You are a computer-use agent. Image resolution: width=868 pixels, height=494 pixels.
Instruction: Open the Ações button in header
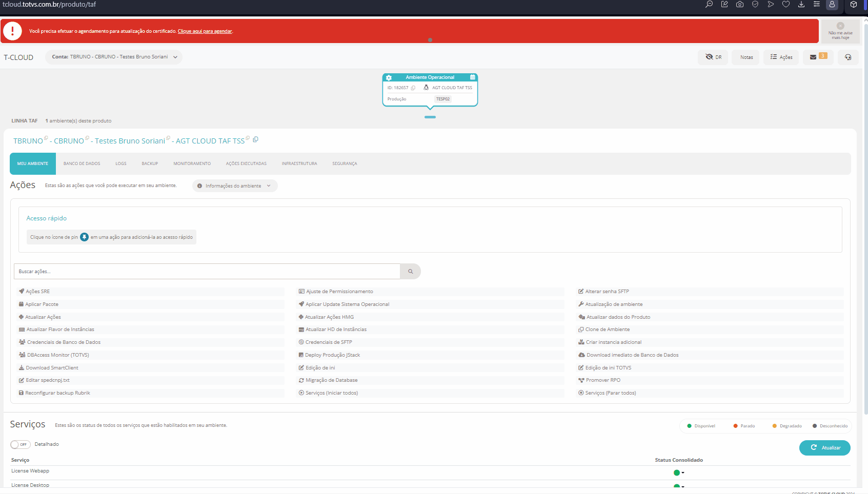[x=781, y=57]
